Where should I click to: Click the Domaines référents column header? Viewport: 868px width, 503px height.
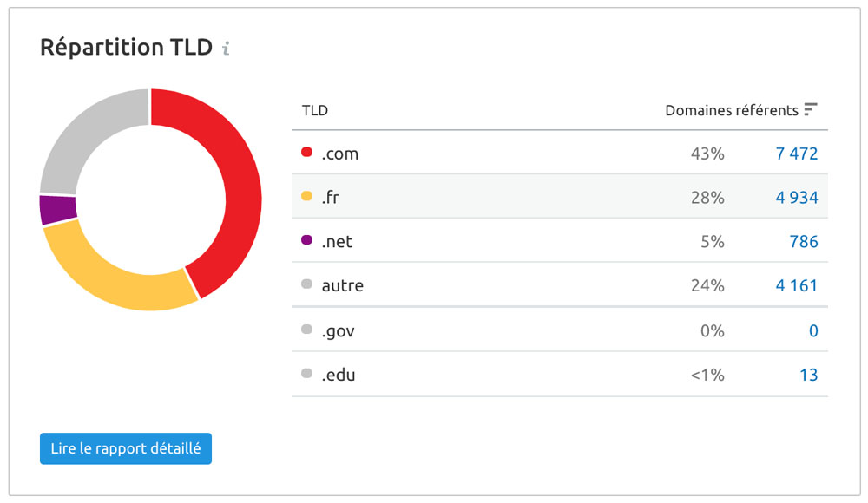click(x=731, y=110)
